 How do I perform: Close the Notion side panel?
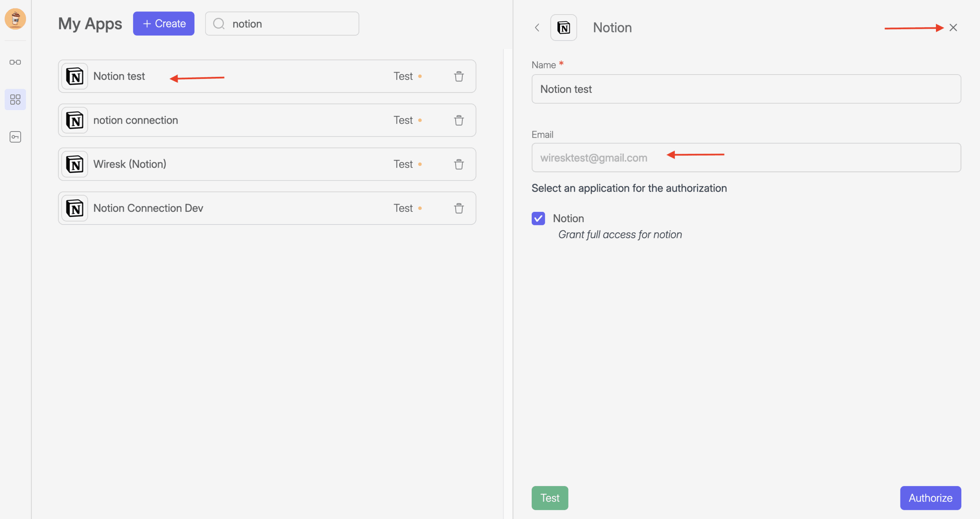click(953, 28)
